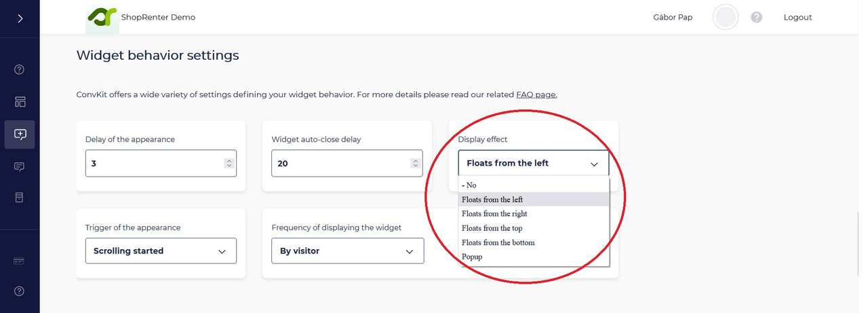Screen dimensions: 868x313
Task: Select Floats from the bottom option
Action: pyautogui.click(x=498, y=242)
